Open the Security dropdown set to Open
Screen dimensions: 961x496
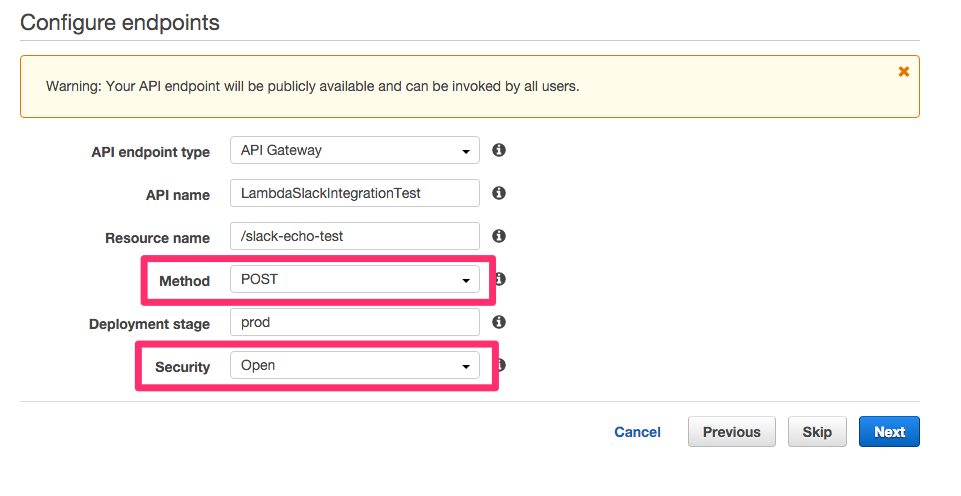click(354, 365)
